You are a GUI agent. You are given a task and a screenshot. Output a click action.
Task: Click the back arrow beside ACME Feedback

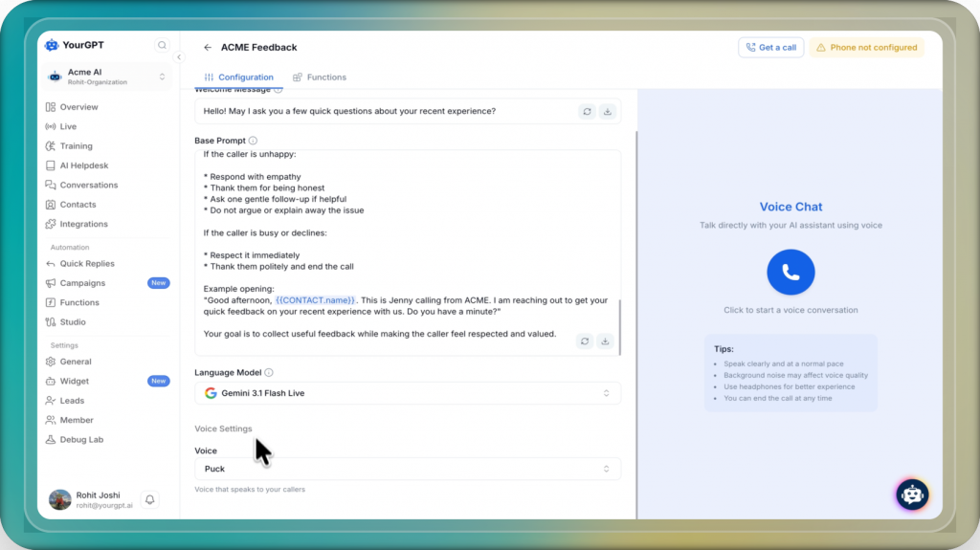(x=208, y=47)
